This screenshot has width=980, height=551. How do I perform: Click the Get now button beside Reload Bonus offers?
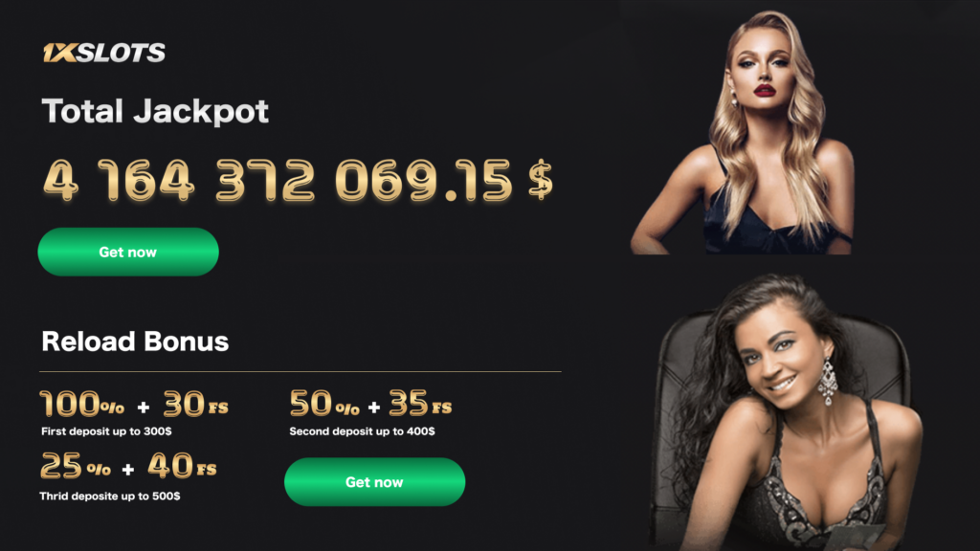click(374, 482)
